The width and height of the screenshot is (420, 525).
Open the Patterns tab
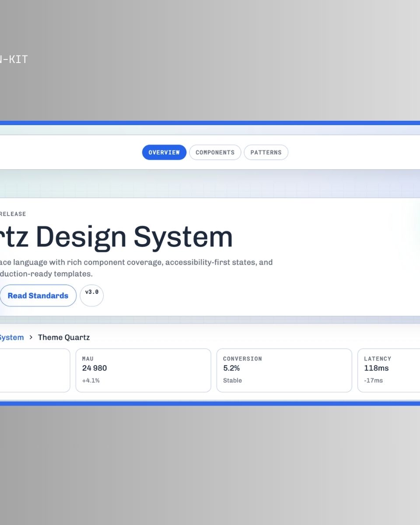click(x=266, y=152)
